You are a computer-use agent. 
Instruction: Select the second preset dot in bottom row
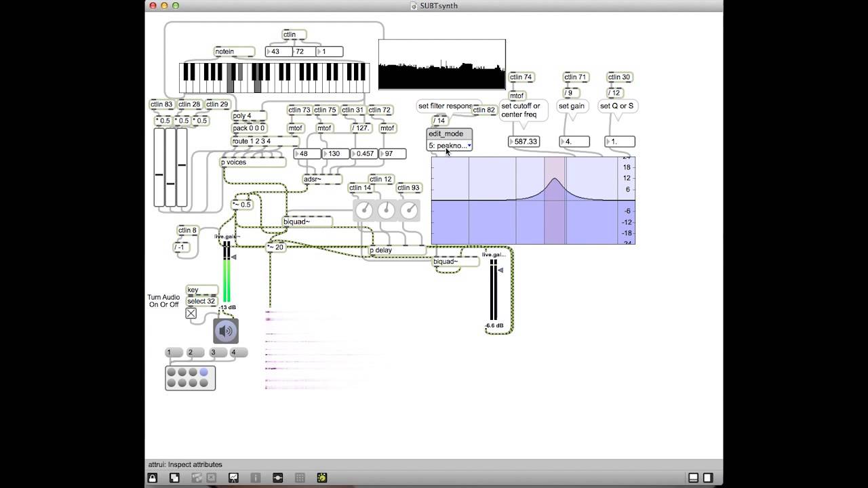(x=182, y=383)
